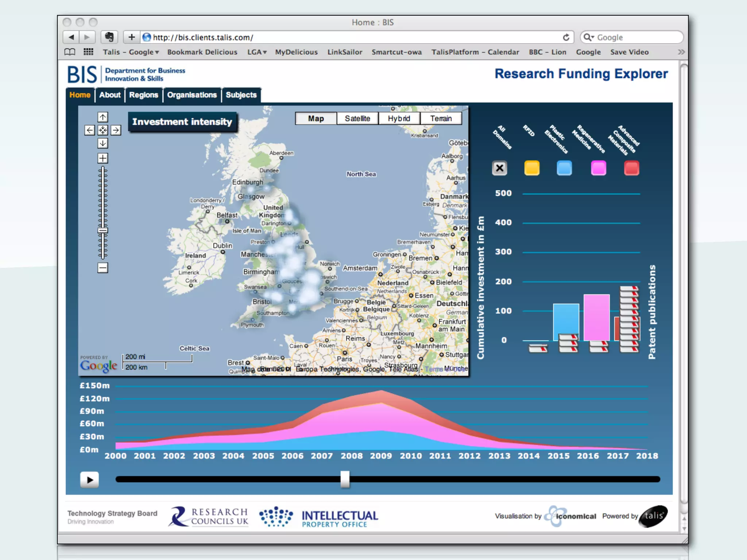
Task: Toggle the blue Plastic Electronics swatch
Action: pyautogui.click(x=564, y=168)
